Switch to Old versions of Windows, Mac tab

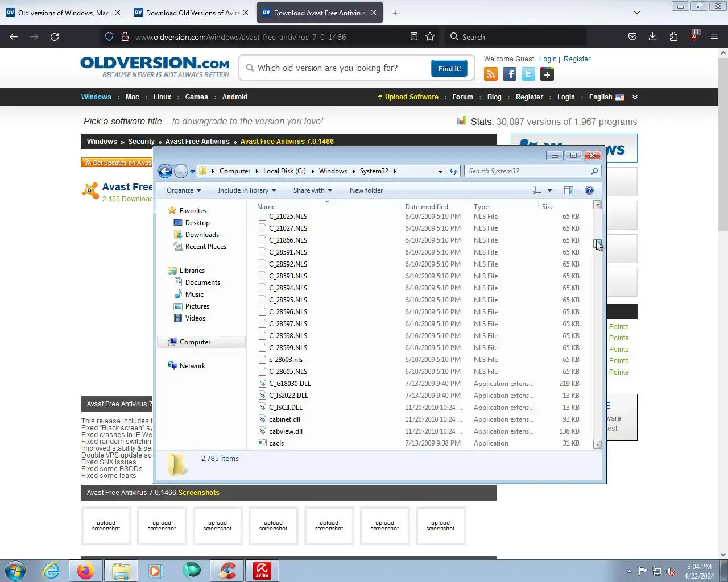tap(64, 13)
